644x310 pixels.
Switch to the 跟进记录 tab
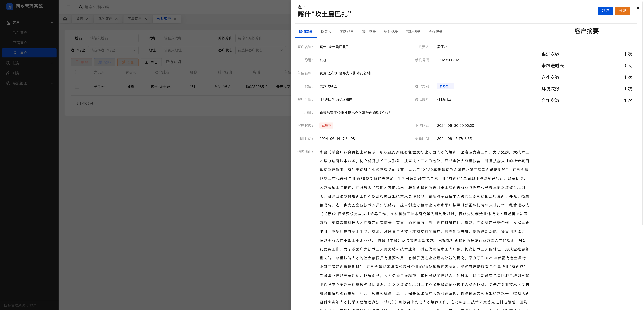[369, 32]
